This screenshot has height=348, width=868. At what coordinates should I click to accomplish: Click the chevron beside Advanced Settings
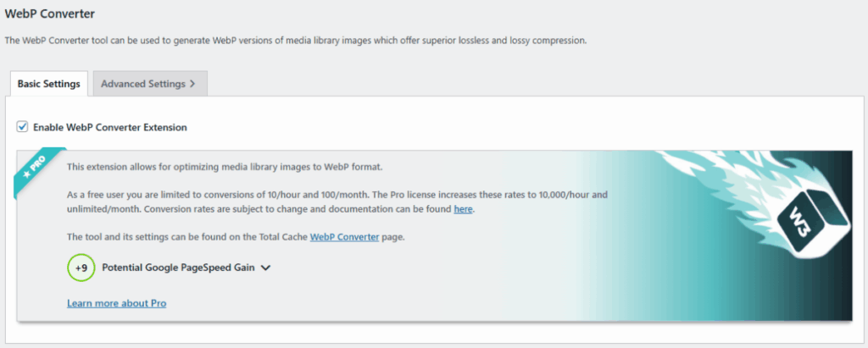tap(193, 84)
